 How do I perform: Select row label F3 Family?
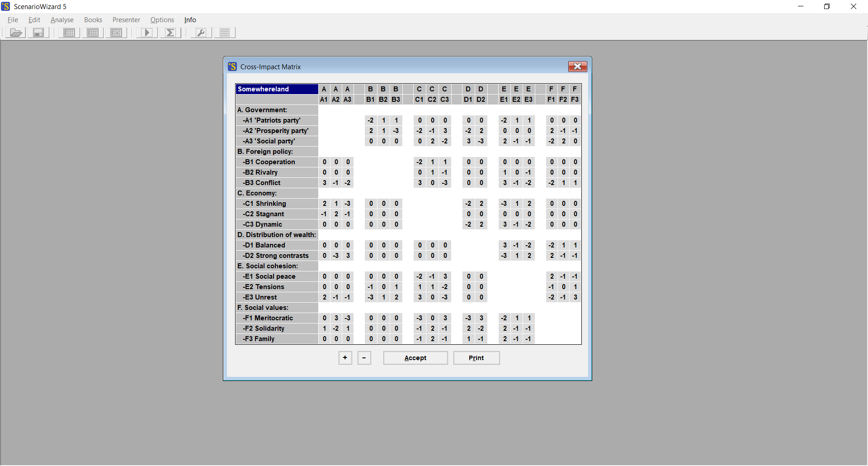(277, 339)
